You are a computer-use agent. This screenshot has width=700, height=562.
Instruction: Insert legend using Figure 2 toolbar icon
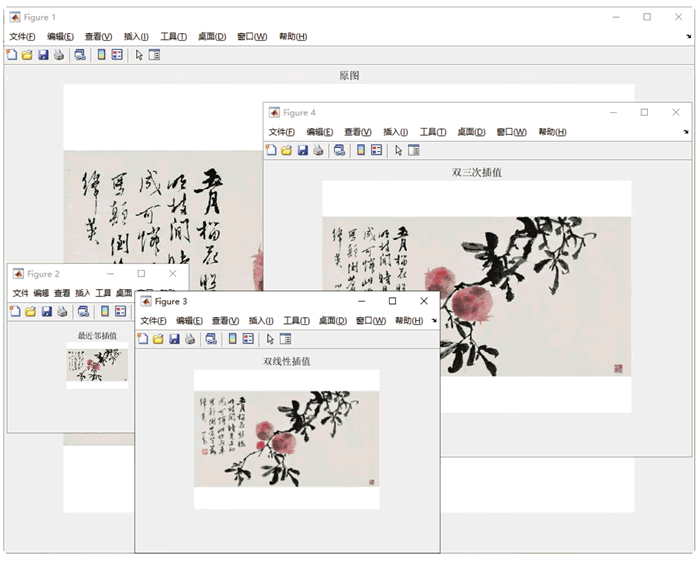[121, 311]
